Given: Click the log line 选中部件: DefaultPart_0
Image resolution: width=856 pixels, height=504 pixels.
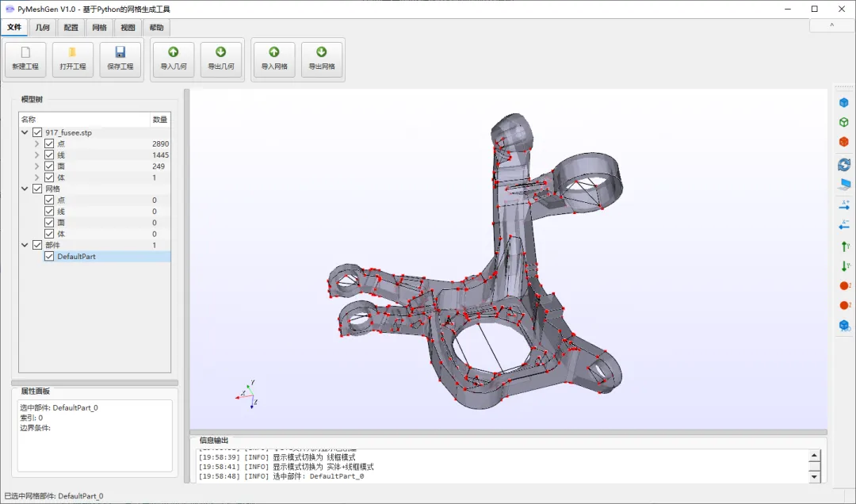Looking at the screenshot, I should pyautogui.click(x=281, y=476).
